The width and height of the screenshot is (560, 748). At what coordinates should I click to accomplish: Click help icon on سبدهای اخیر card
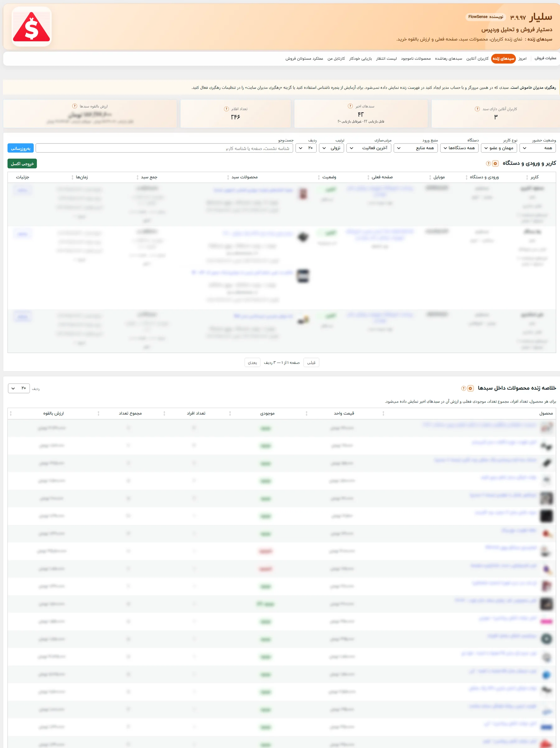350,106
